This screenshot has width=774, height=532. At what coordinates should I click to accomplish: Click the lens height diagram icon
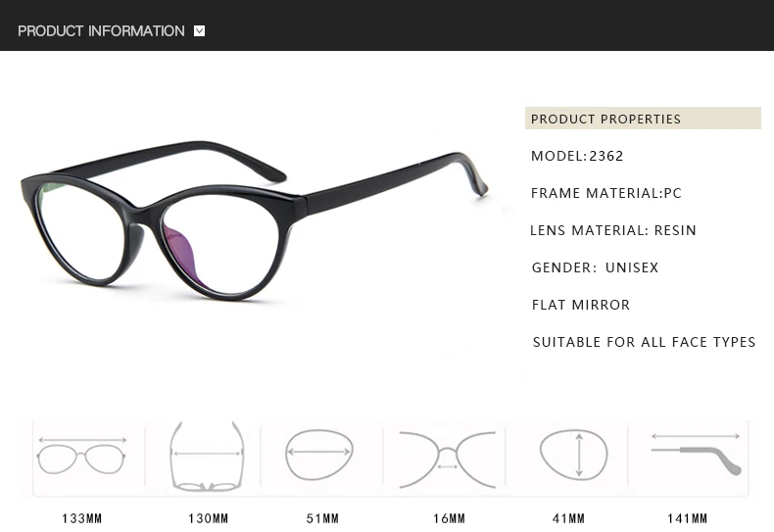(573, 455)
